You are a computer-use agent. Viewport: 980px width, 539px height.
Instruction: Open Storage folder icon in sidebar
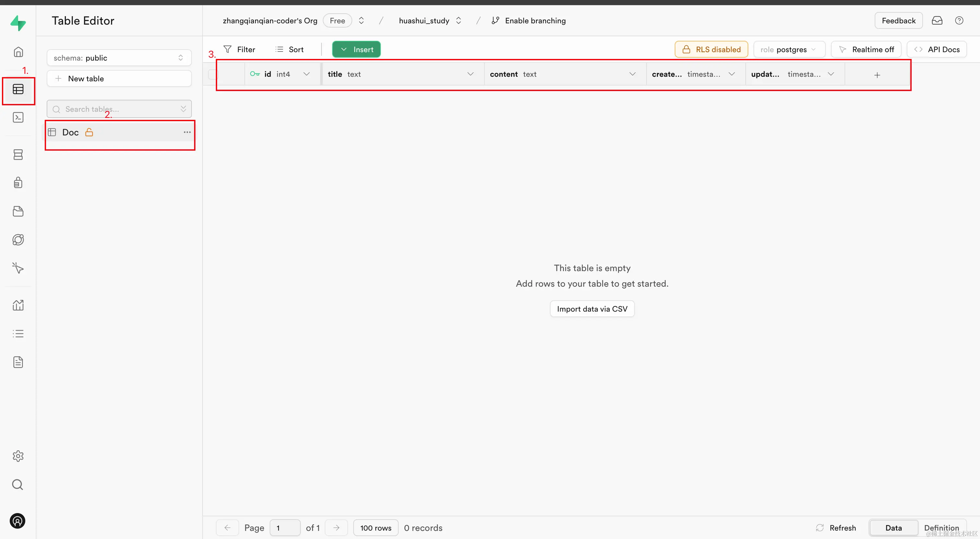[18, 211]
